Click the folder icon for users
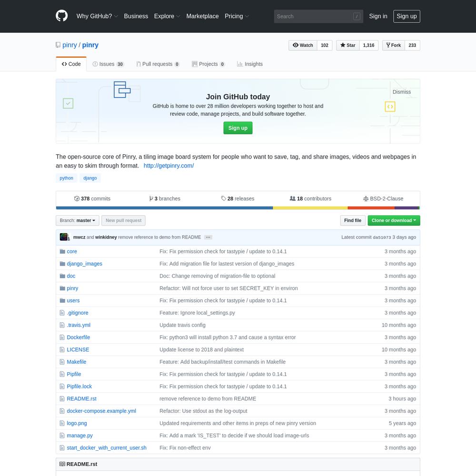The image size is (476, 476). click(x=62, y=300)
